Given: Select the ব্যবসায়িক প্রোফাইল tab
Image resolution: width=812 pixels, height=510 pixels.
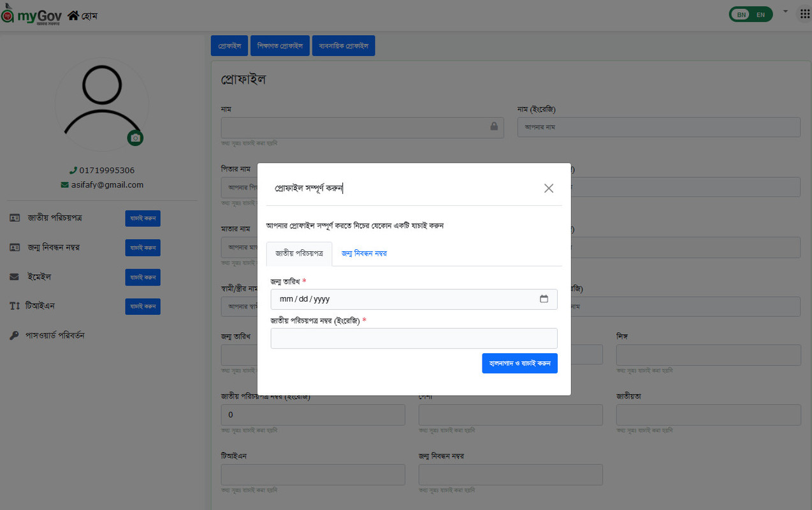Looking at the screenshot, I should 344,46.
